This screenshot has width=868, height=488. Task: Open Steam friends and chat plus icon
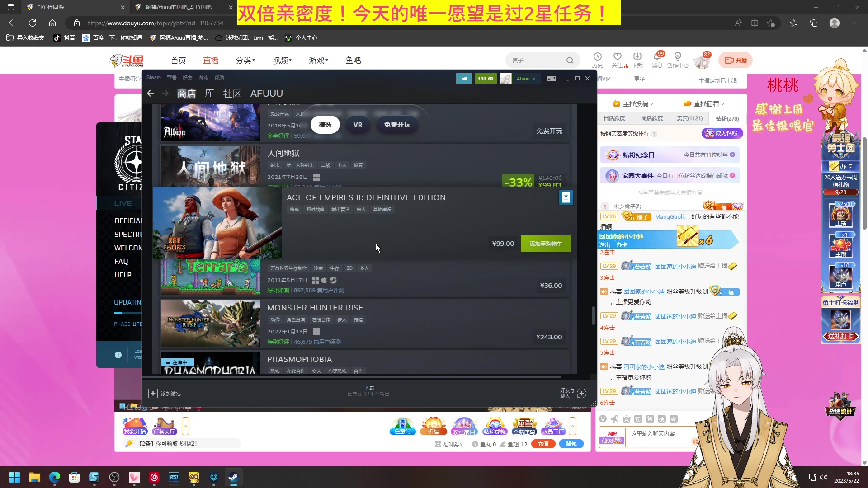click(x=582, y=394)
